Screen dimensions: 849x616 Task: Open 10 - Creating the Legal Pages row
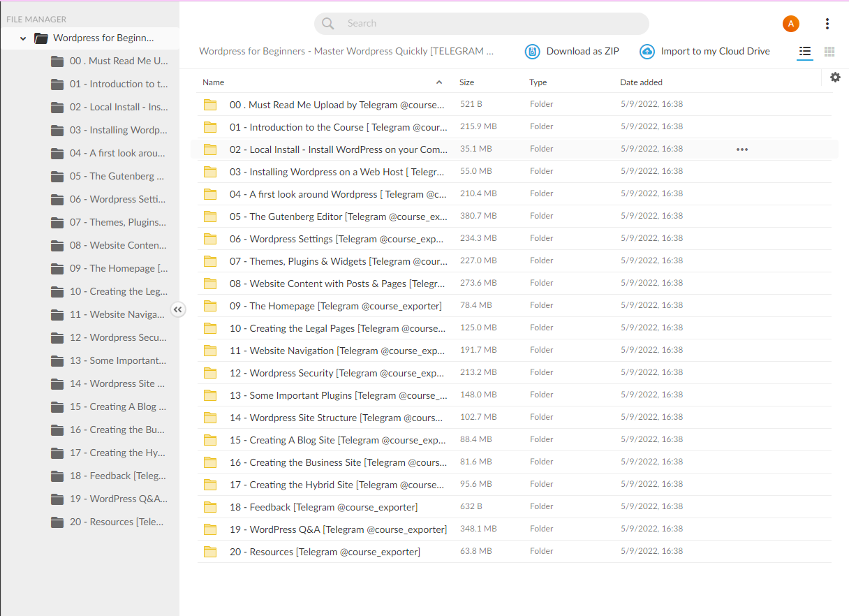[514, 328]
